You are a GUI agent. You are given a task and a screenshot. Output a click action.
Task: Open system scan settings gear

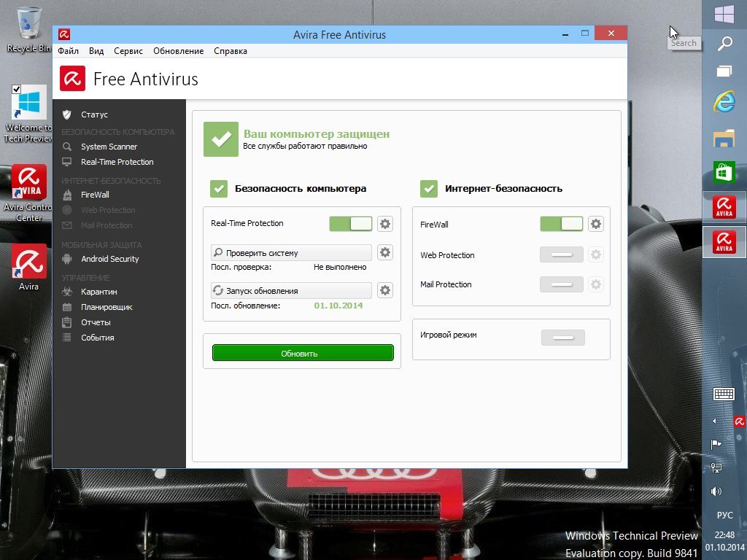385,252
